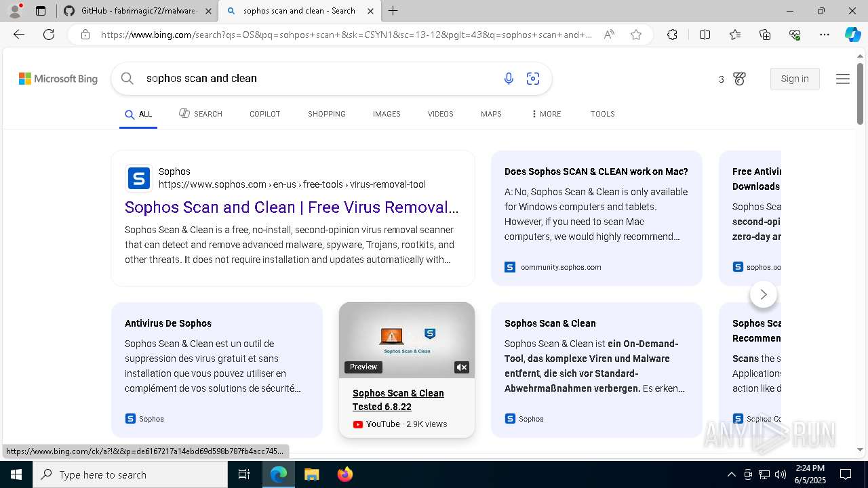The height and width of the screenshot is (488, 868).
Task: Switch to the IMAGES tab
Action: click(387, 114)
